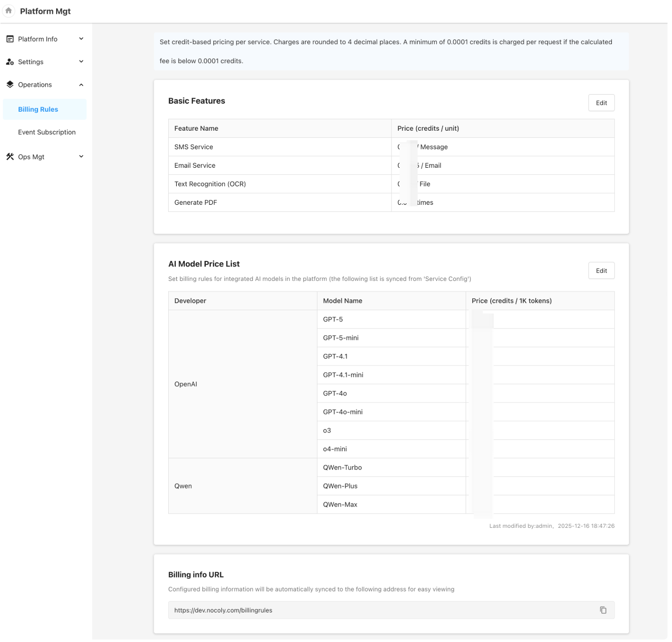Click the Platform Info sidebar icon
This screenshot has width=672, height=642.
pos(10,39)
